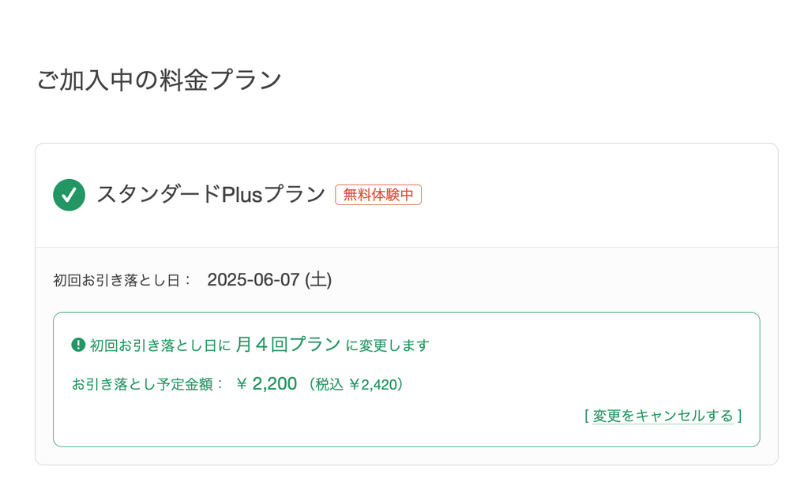Click the date 2025-06-07 (土)
The height and width of the screenshot is (500, 800).
(x=269, y=280)
